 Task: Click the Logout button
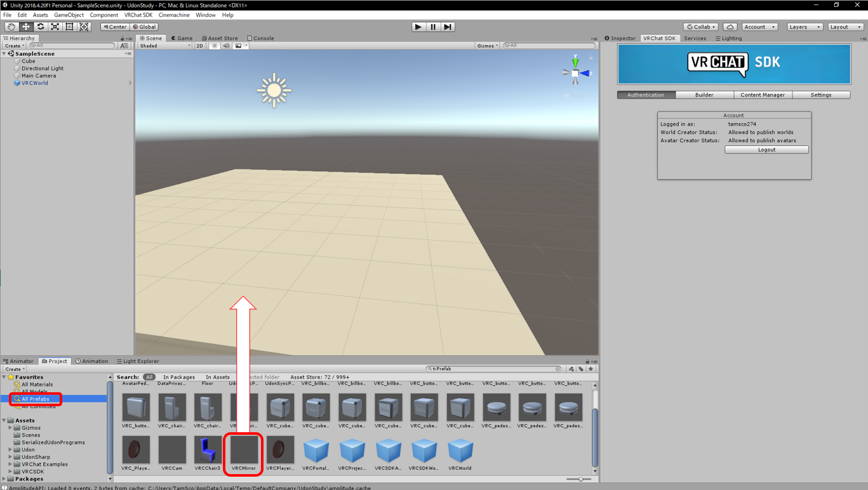point(766,150)
